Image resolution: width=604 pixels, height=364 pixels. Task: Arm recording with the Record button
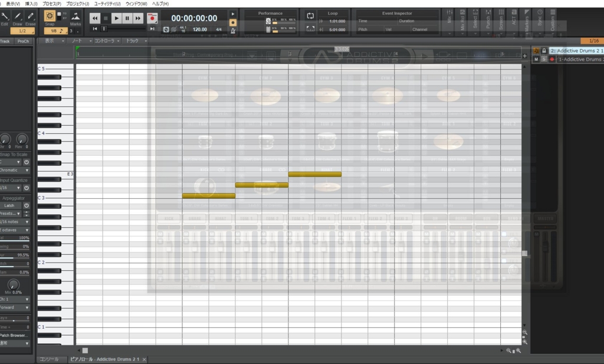click(x=152, y=18)
